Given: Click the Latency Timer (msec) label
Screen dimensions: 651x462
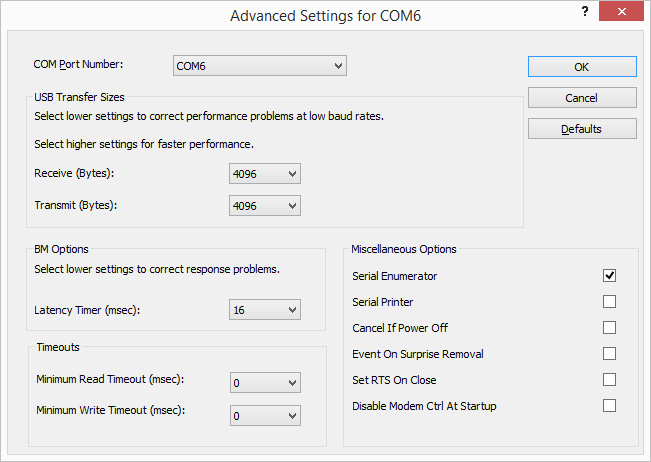Looking at the screenshot, I should [87, 310].
